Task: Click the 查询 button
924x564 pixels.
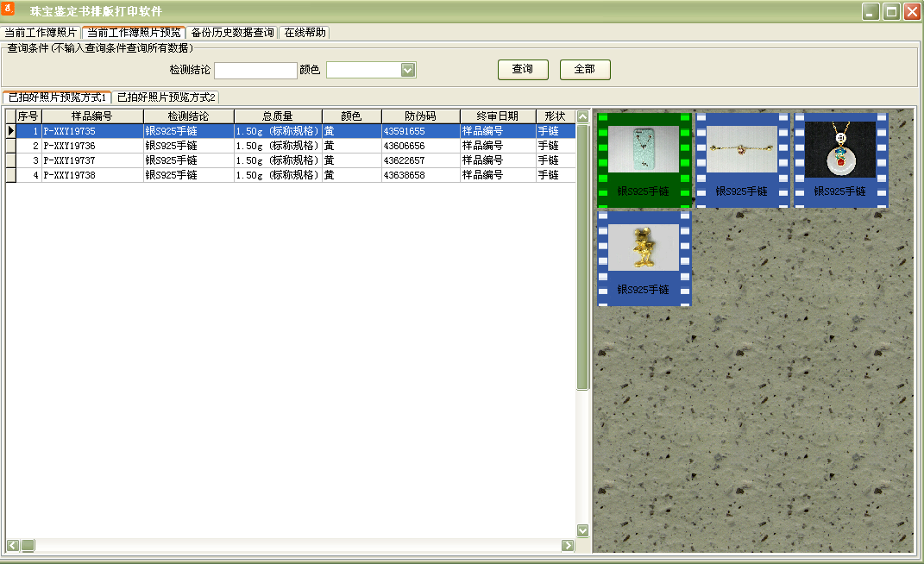Action: (522, 69)
